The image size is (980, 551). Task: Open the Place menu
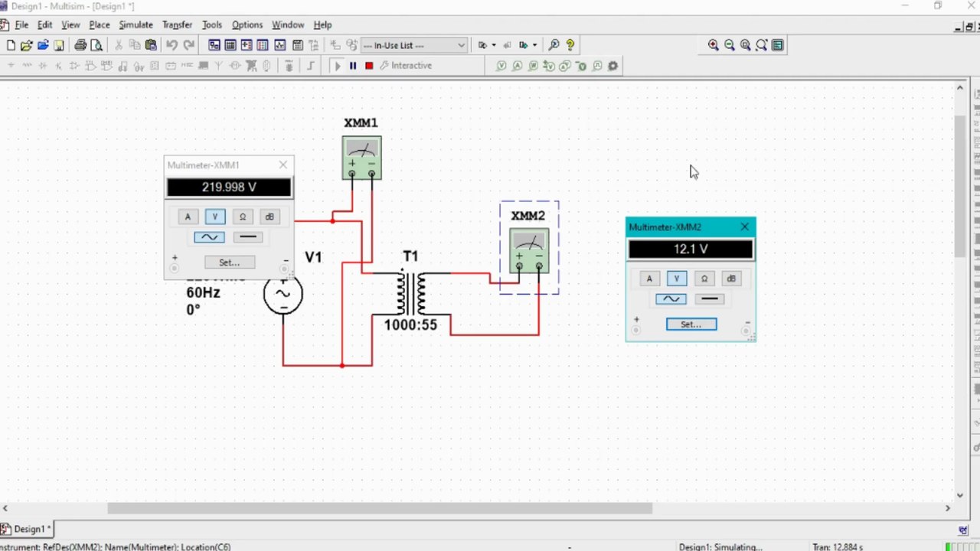tap(100, 24)
